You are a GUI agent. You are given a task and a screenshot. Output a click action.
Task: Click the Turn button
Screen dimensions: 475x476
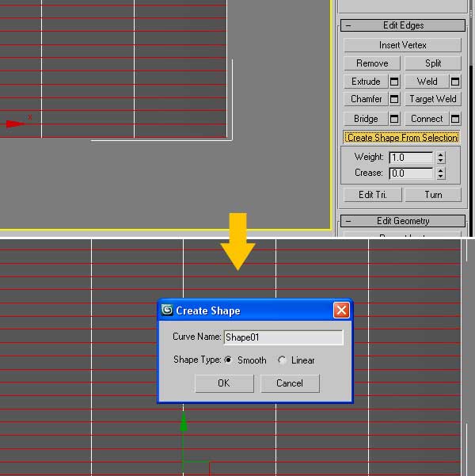point(433,195)
